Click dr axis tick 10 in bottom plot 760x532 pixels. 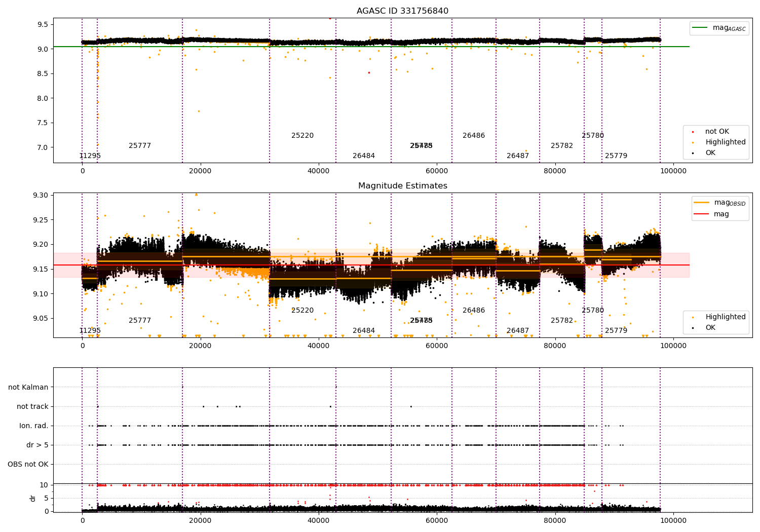click(44, 485)
